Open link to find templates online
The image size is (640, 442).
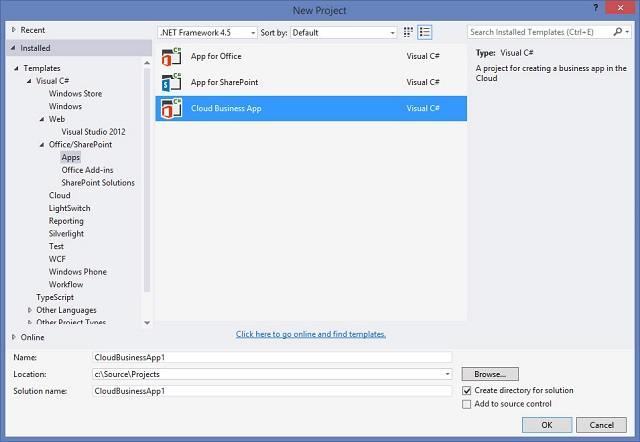pyautogui.click(x=311, y=334)
